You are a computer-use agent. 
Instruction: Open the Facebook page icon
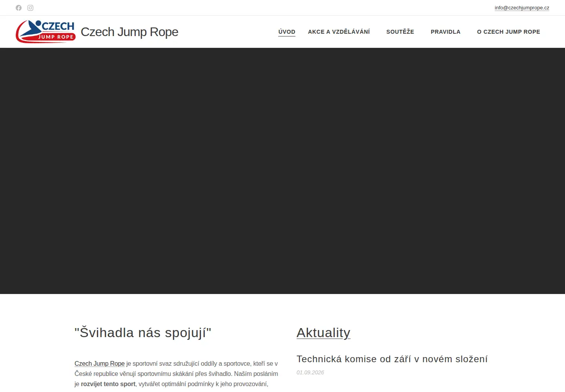point(18,8)
